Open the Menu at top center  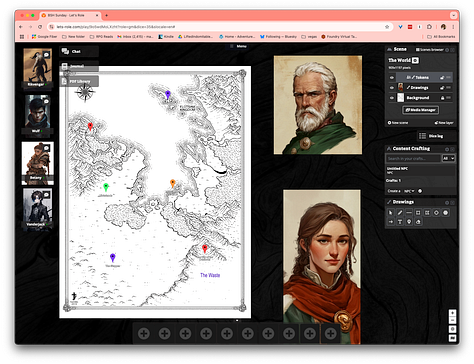239,46
